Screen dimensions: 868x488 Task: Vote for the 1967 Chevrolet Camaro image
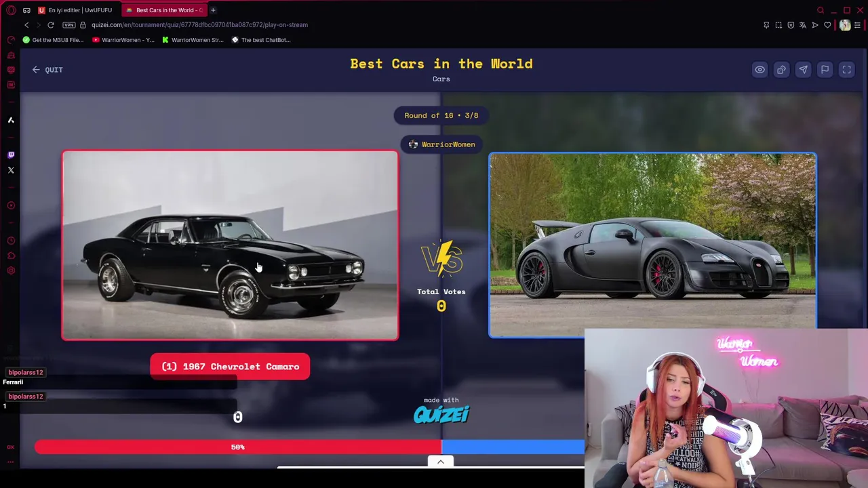[230, 245]
